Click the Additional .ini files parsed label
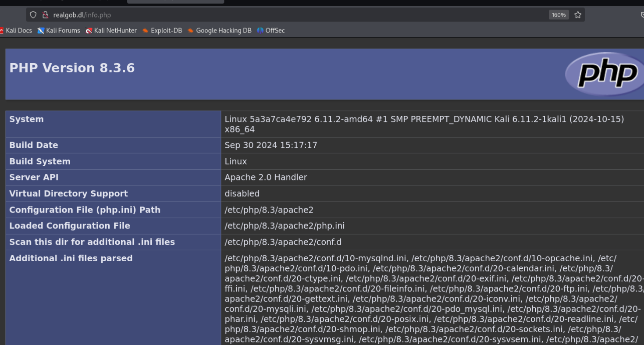Screen dimensions: 644x345 click(x=71, y=258)
